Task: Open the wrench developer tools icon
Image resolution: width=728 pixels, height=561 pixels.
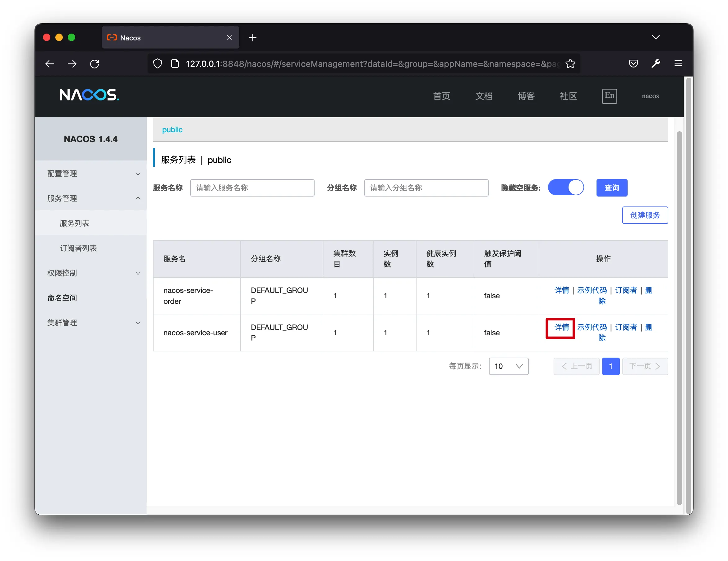Action: coord(656,63)
